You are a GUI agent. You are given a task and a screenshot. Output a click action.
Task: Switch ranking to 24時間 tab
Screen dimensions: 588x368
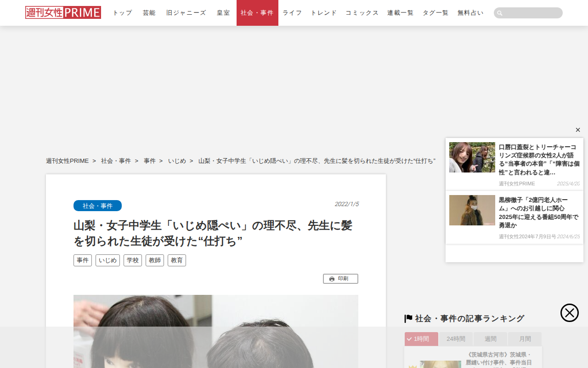coord(456,339)
